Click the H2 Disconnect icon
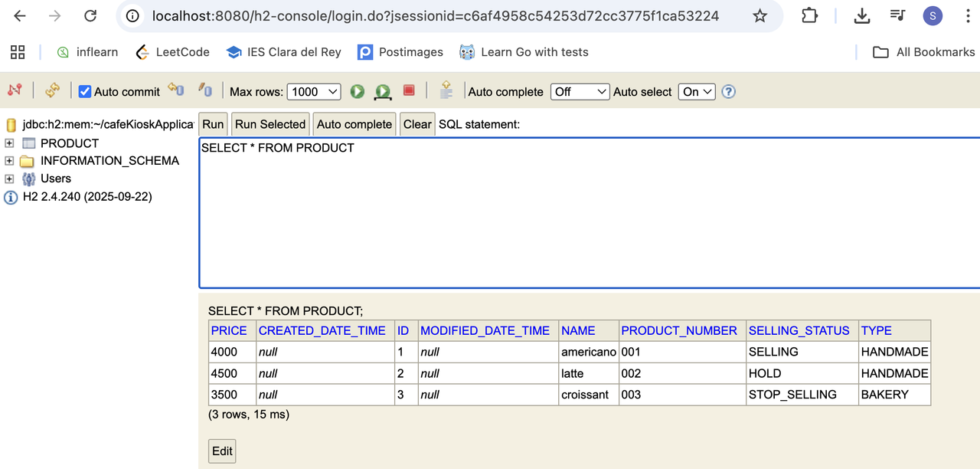Screen dimensions: 980x469 pos(15,90)
